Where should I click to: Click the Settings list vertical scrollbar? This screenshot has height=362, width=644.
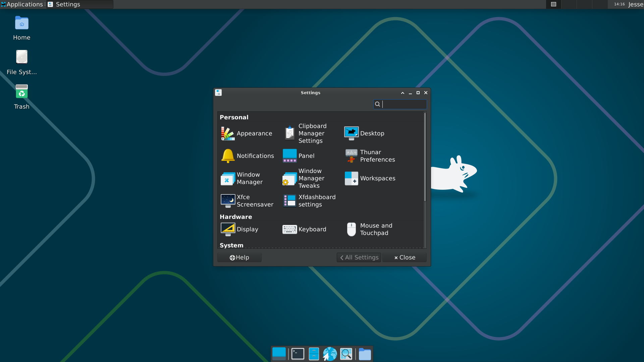click(425, 158)
